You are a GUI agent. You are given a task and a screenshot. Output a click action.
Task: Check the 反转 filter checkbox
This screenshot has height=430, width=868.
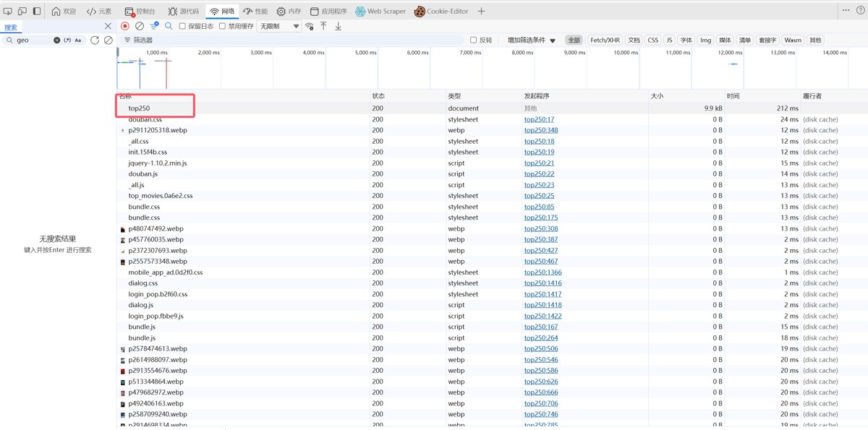pos(474,40)
